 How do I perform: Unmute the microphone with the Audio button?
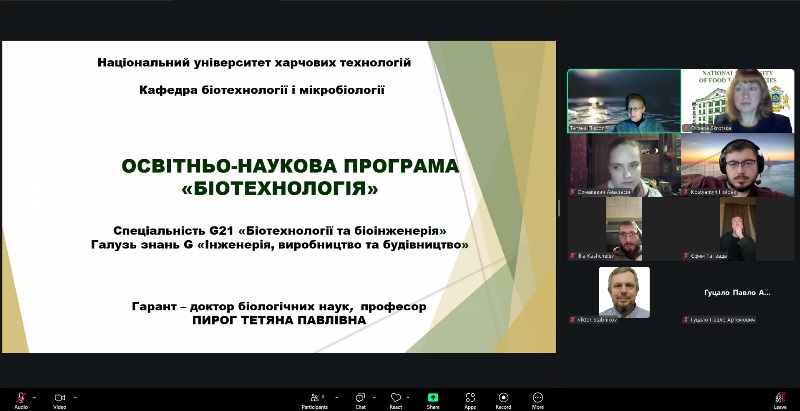[21, 397]
